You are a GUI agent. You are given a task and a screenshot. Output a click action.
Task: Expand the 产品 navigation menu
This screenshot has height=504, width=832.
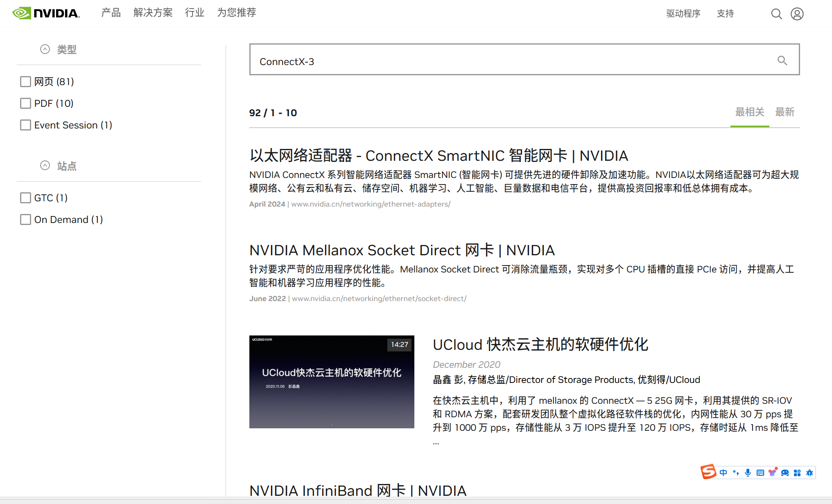coord(111,13)
